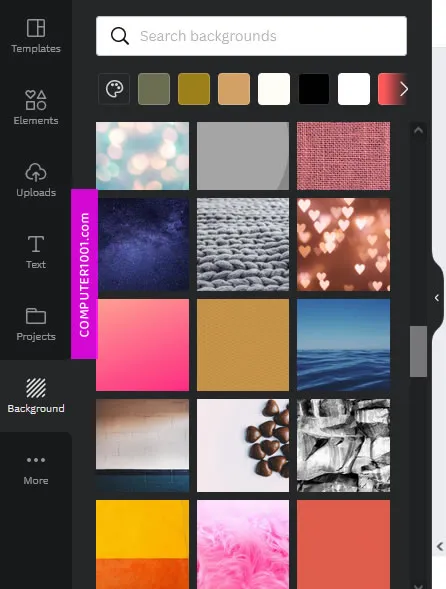
Task: Select the pink gradient background
Action: click(142, 345)
